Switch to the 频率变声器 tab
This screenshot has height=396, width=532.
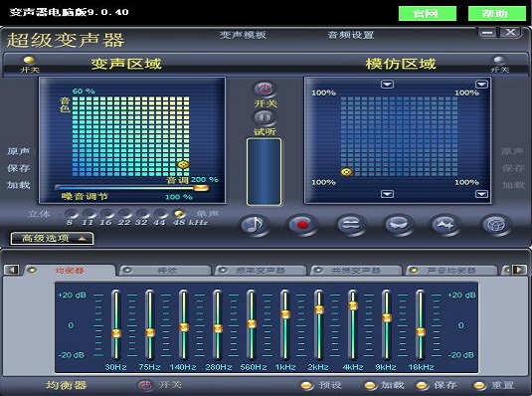click(261, 271)
